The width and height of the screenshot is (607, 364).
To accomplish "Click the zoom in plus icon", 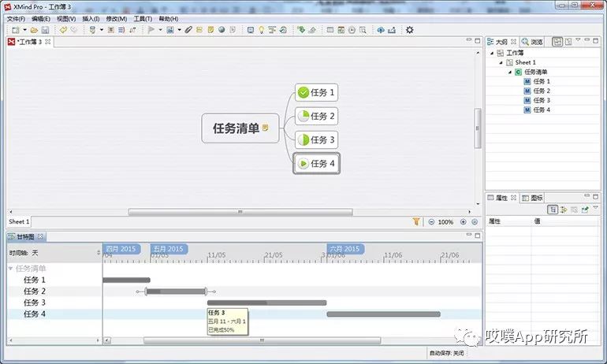I will pyautogui.click(x=463, y=222).
